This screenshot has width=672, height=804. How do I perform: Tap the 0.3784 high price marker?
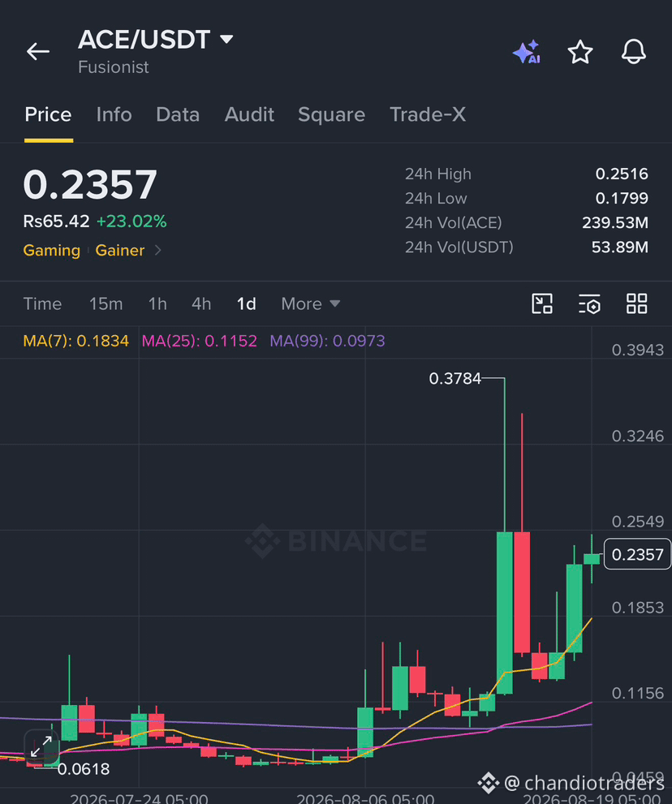(455, 378)
